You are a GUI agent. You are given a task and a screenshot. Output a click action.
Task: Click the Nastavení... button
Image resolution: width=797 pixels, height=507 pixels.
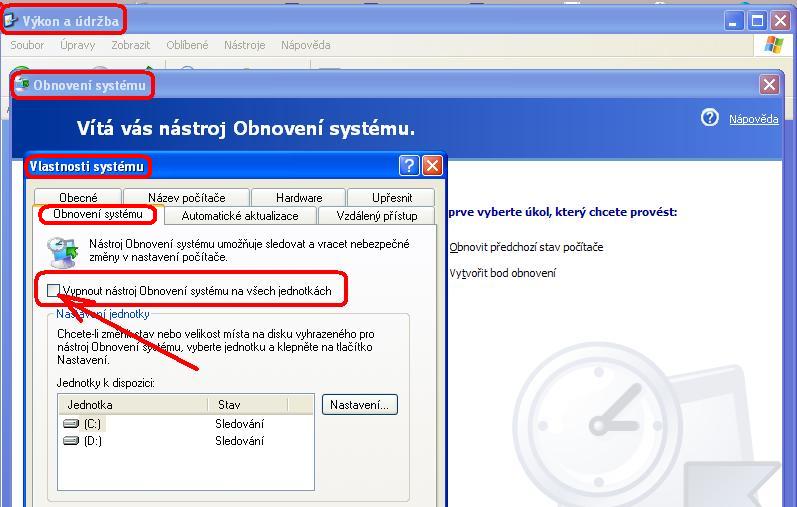pos(360,405)
